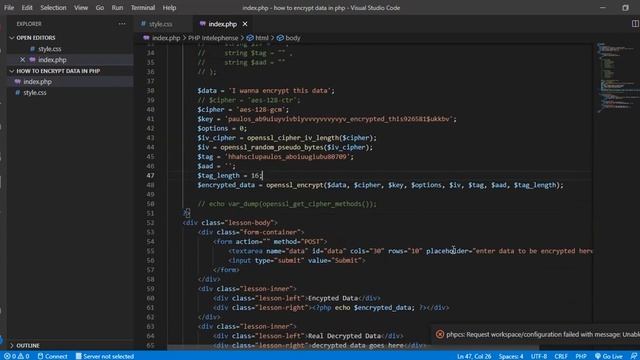Open style.css in project folder tree
Screen dimensions: 640x360
35,93
